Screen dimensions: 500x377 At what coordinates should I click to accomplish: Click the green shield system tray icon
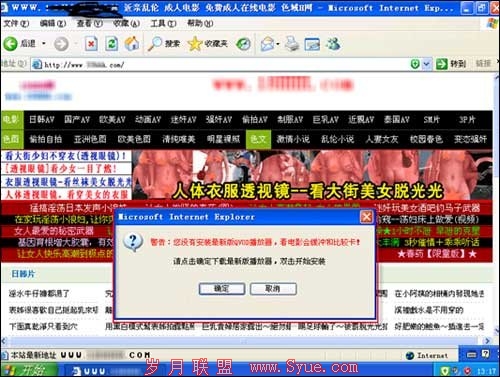click(x=445, y=370)
